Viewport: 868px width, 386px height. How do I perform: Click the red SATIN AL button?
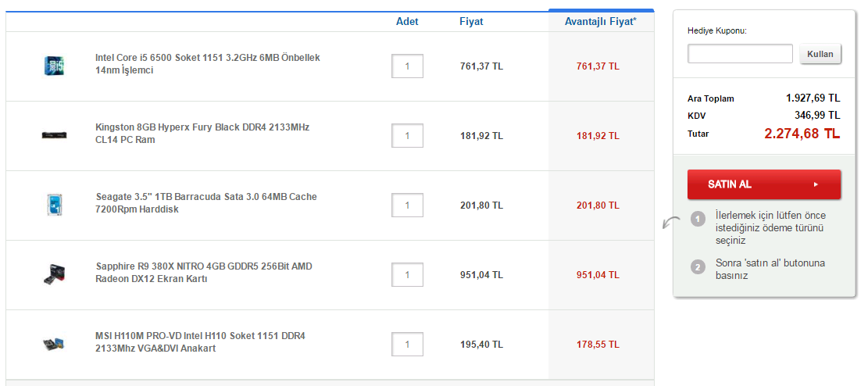[764, 184]
